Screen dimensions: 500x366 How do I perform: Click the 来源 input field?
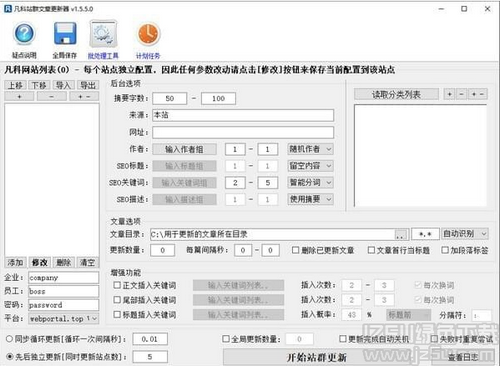point(243,115)
